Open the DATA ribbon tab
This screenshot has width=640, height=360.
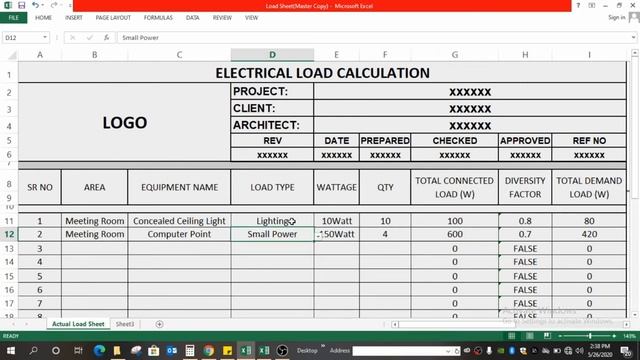coord(192,18)
